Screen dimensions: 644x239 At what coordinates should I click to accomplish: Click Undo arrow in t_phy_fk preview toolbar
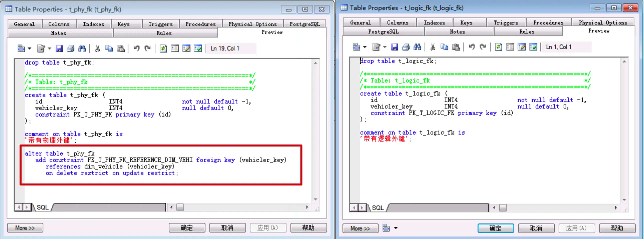136,48
